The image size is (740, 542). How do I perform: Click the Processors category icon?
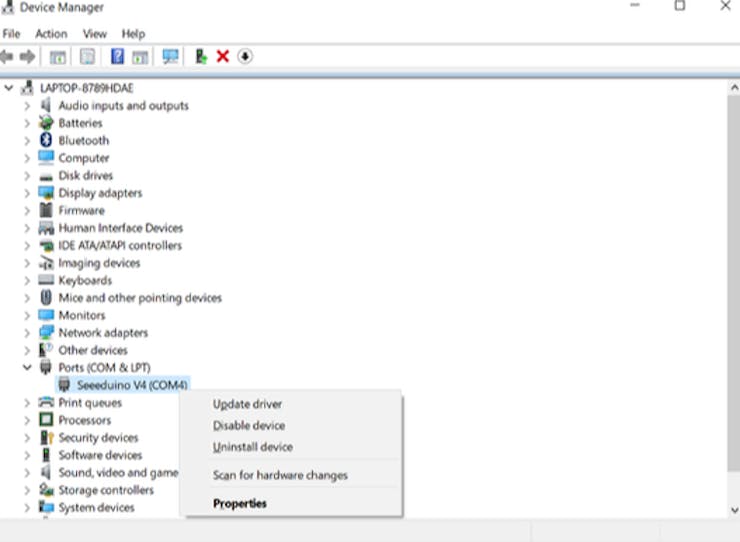[46, 419]
